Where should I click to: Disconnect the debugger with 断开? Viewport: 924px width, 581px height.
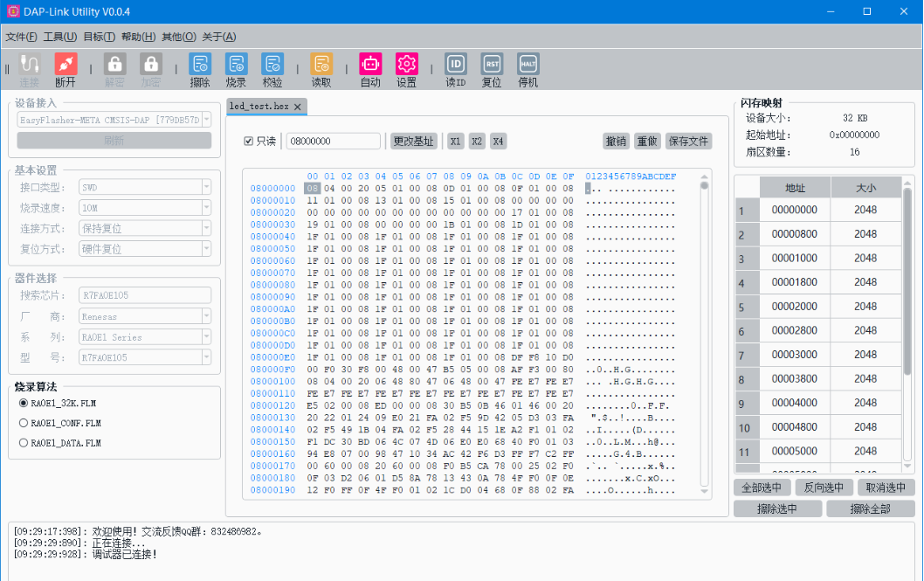point(65,69)
